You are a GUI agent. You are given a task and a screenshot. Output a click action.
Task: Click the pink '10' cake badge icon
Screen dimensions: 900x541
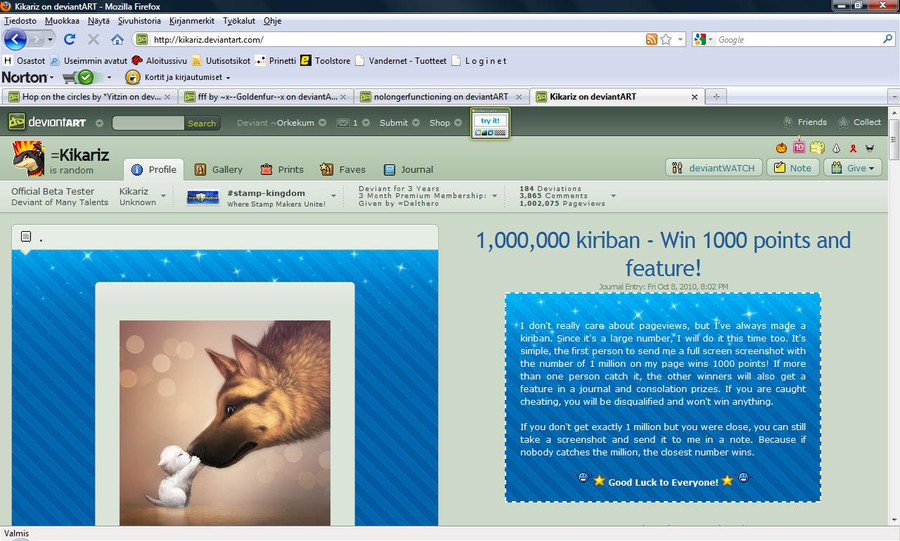[x=798, y=147]
